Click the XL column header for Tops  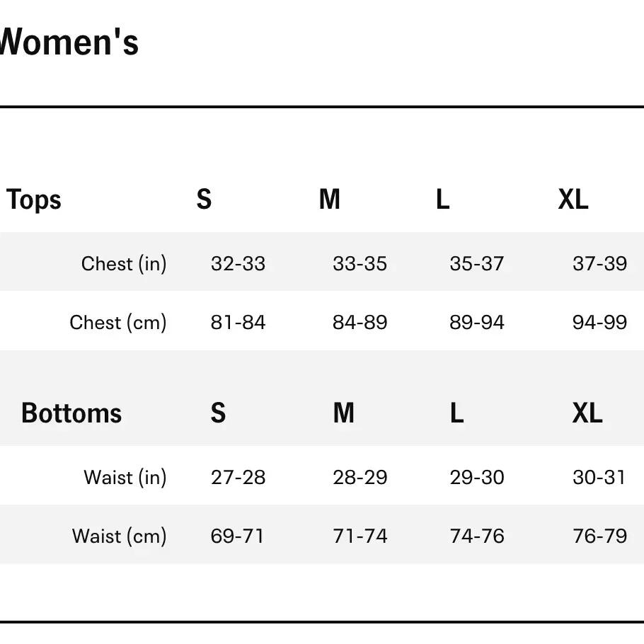(x=573, y=200)
